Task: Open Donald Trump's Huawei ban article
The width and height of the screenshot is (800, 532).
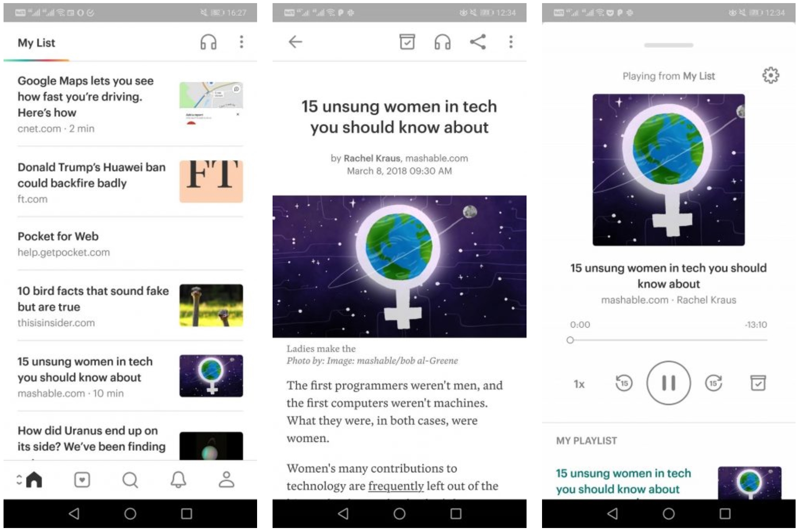Action: [x=130, y=182]
